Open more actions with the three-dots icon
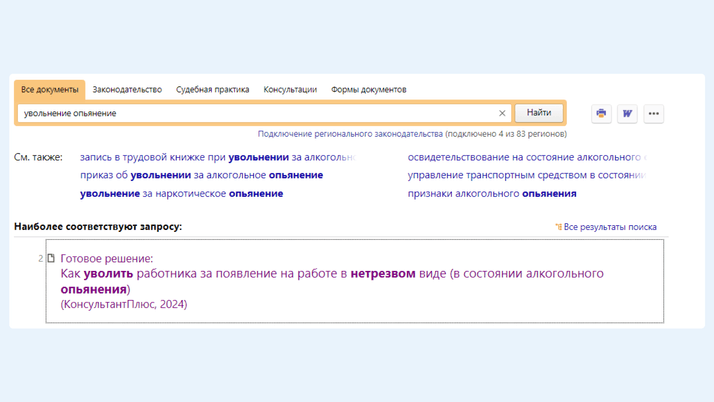714x402 pixels. pyautogui.click(x=653, y=113)
